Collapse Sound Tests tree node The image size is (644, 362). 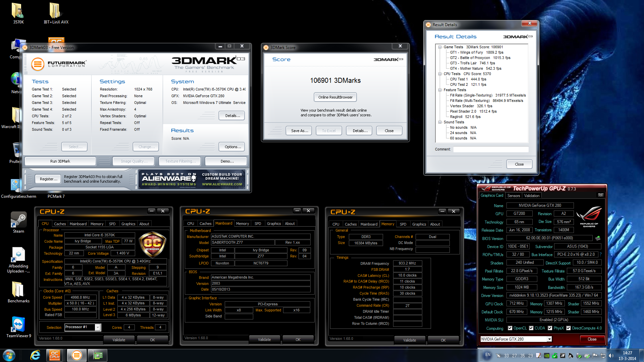(440, 122)
